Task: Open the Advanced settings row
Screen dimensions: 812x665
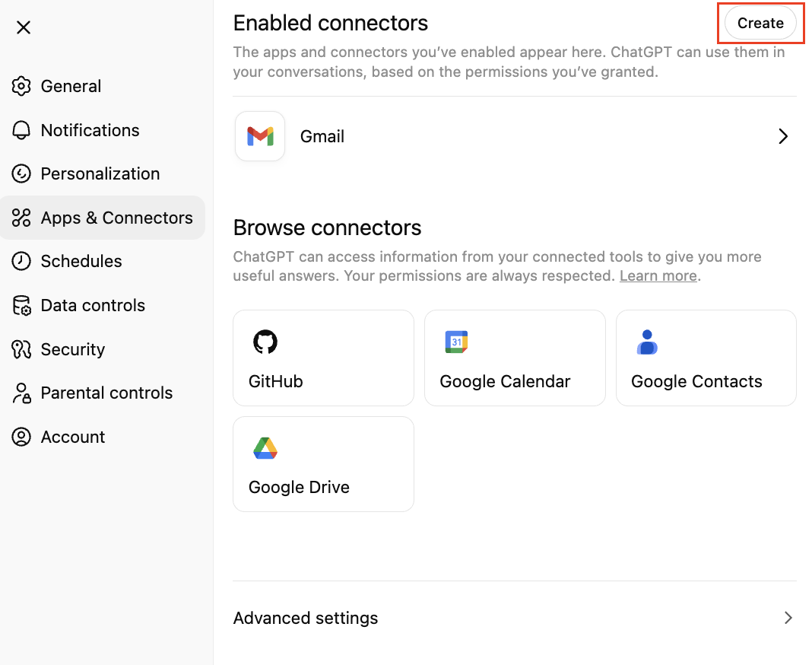Action: (306, 618)
